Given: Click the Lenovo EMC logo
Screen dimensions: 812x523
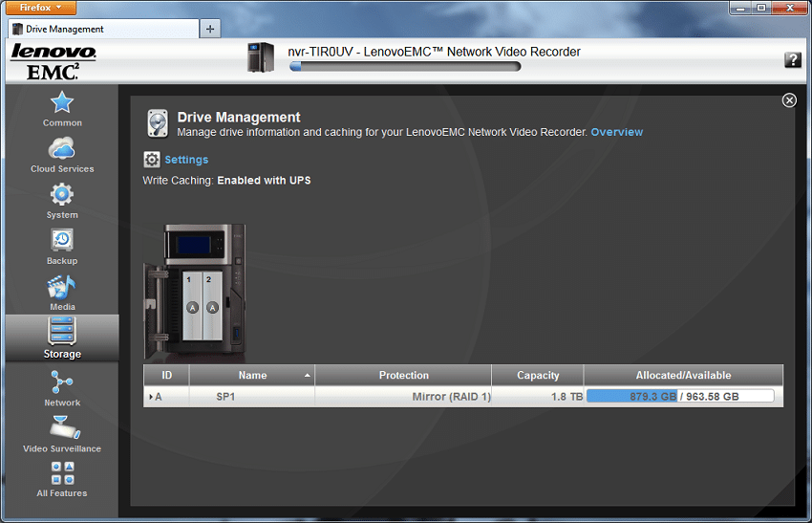Looking at the screenshot, I should 53,61.
